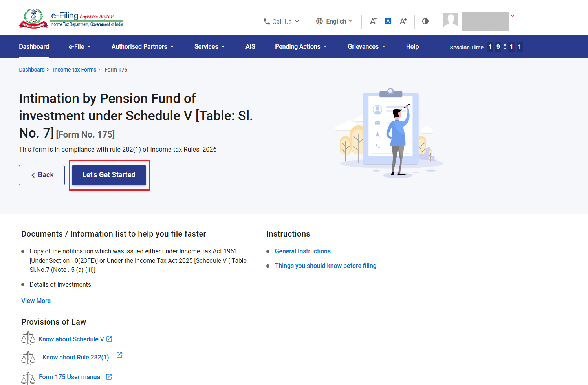Start the form with Let's Get Started

pyautogui.click(x=109, y=175)
